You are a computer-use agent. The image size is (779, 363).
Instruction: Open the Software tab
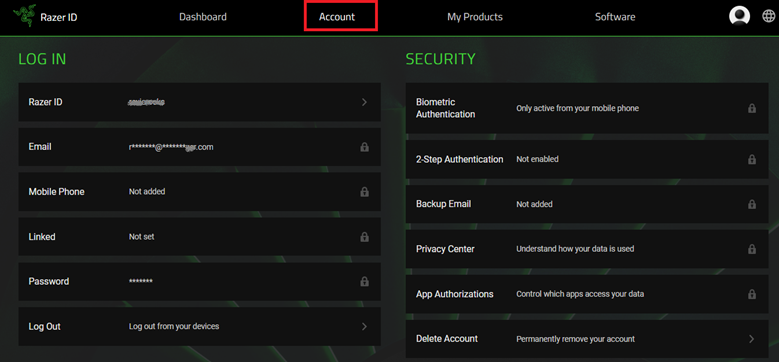615,17
